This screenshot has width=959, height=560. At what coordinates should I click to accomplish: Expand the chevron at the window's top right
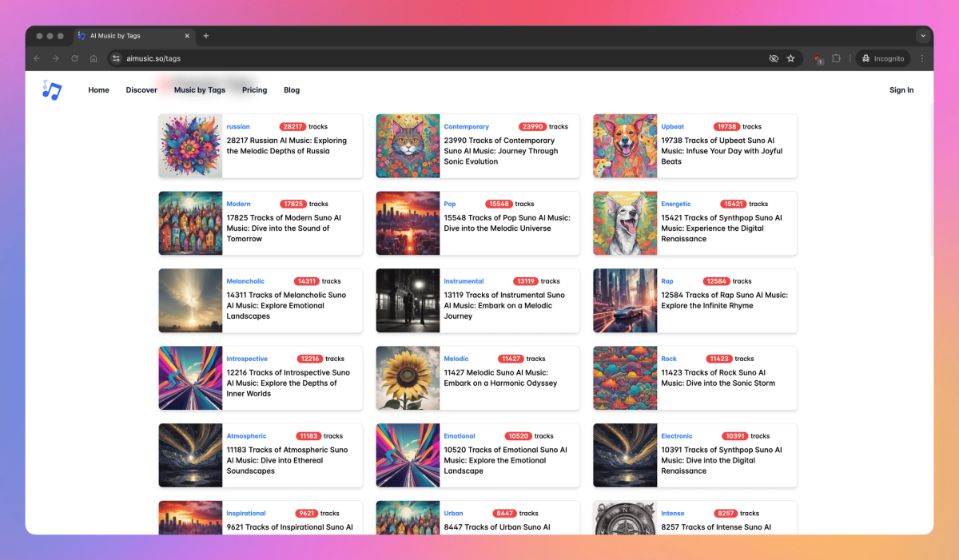pos(922,35)
